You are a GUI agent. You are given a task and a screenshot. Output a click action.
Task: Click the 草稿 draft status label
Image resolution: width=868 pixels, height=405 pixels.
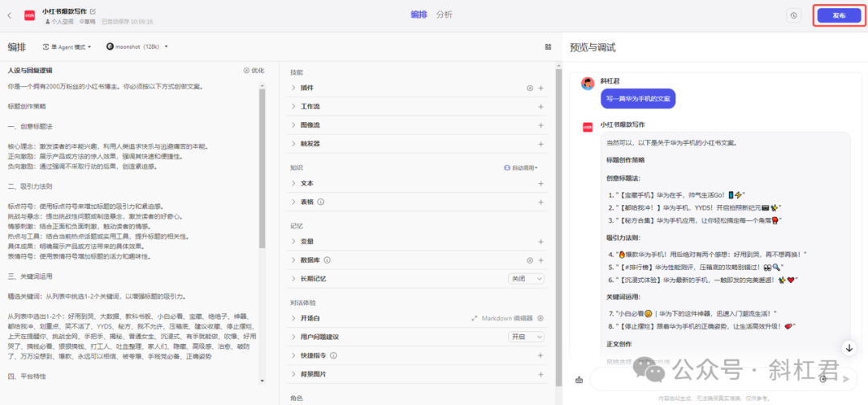click(87, 22)
